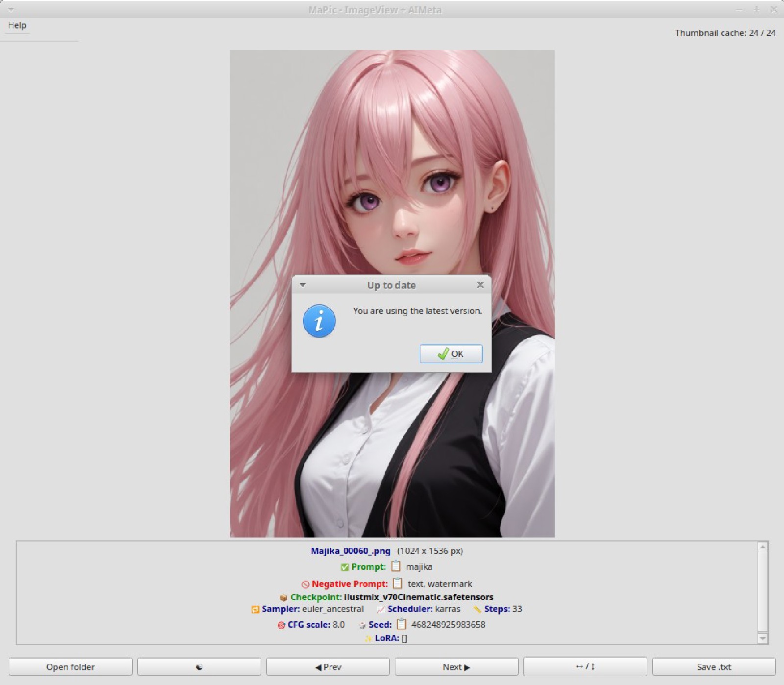The width and height of the screenshot is (784, 685).
Task: Click the Sampler orange refresh icon
Action: [254, 609]
